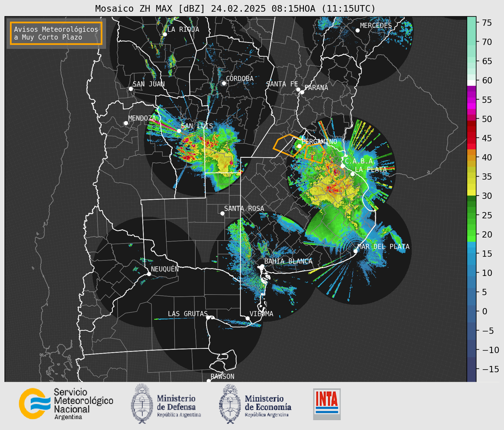Click the VIEDMA city marker dot
The width and height of the screenshot is (504, 430).
click(248, 318)
